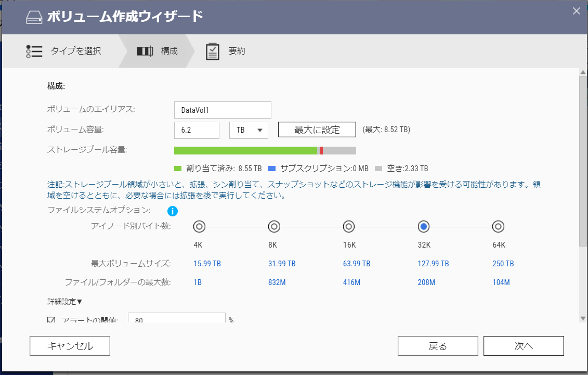The image size is (588, 375).
Task: Click the 127.99 TB max volume size
Action: coord(433,264)
